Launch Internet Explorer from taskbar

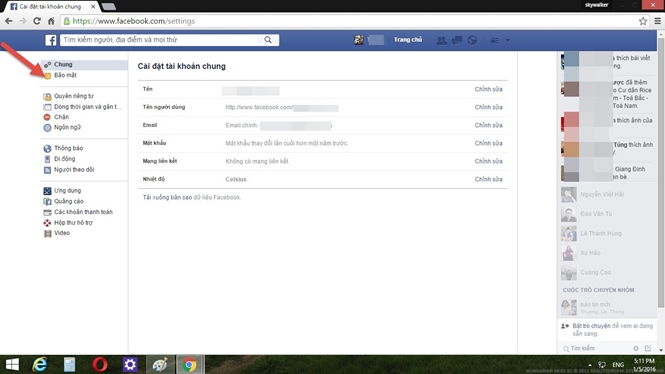[40, 364]
